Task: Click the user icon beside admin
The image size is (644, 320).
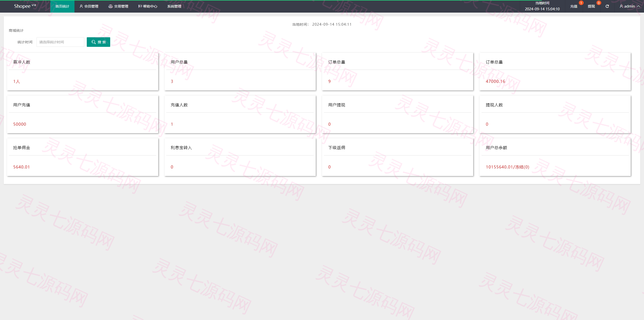Action: 621,6
